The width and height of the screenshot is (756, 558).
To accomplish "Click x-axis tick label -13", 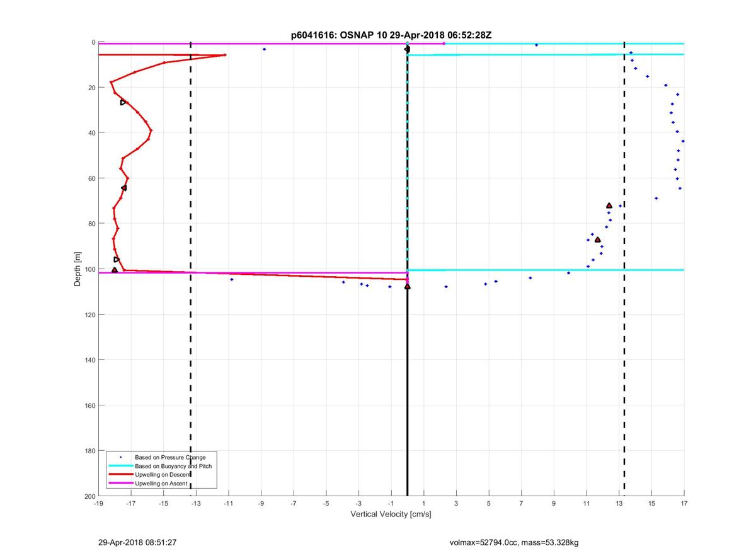I will 196,503.
